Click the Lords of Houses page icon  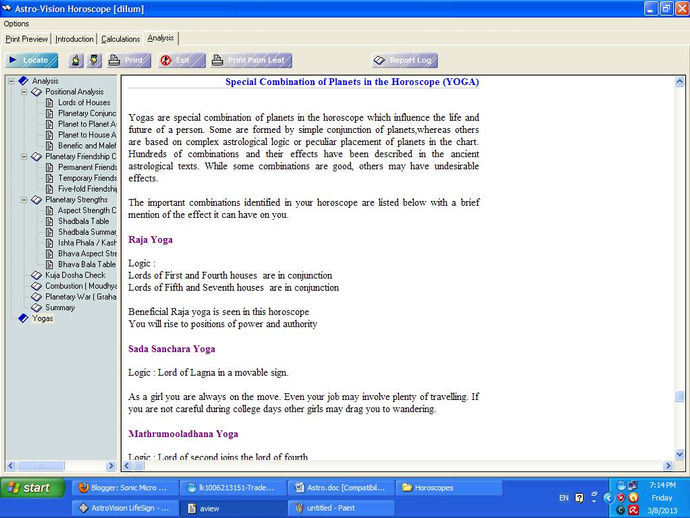pos(50,103)
